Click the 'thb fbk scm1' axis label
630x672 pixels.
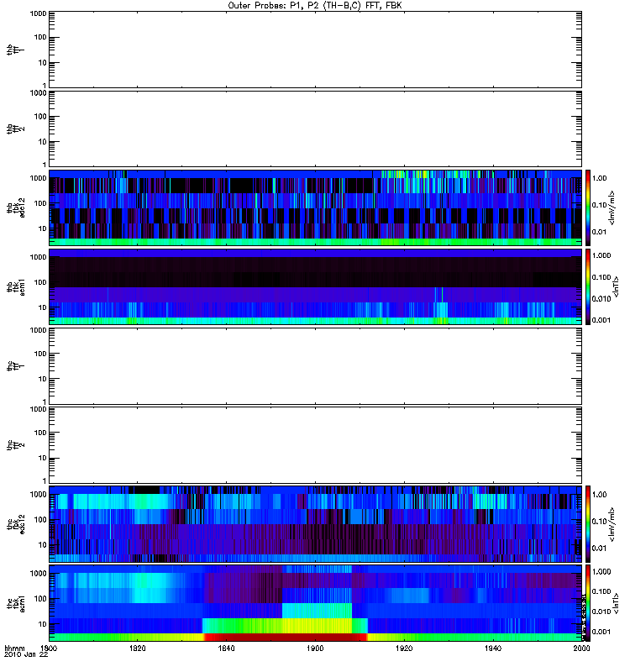15,286
